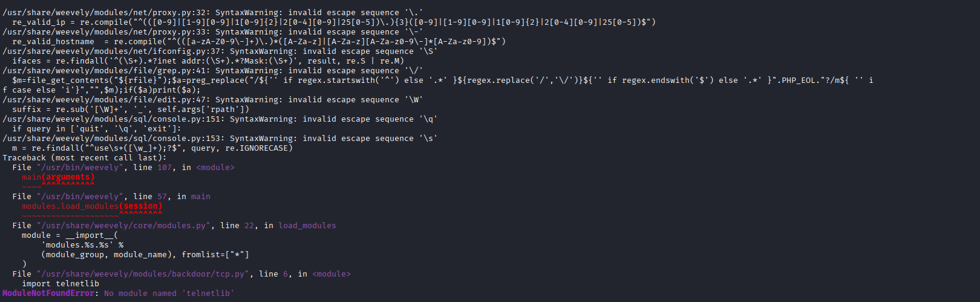This screenshot has width=980, height=302.
Task: Click the grep.py:41 SyntaxWarning line
Action: pyautogui.click(x=213, y=71)
